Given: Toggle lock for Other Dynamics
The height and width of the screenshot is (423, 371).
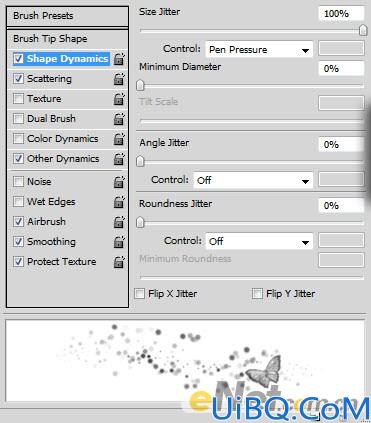Looking at the screenshot, I should coord(119,159).
